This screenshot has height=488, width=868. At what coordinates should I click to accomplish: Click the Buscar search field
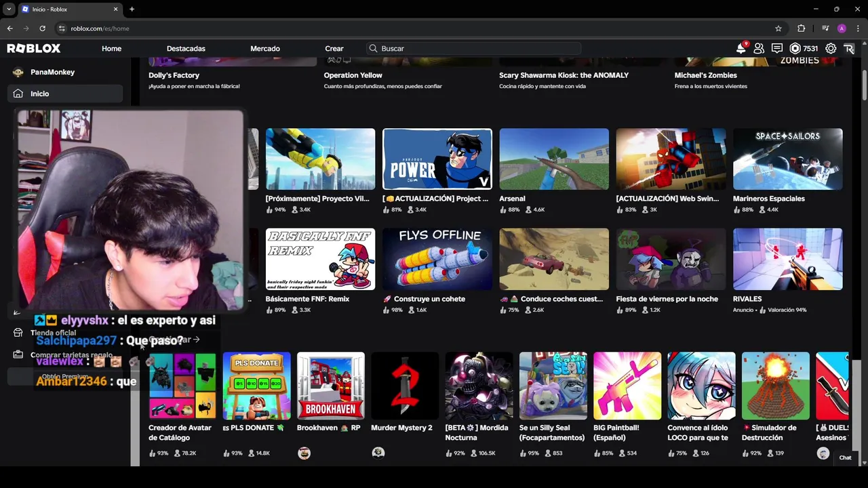point(473,48)
